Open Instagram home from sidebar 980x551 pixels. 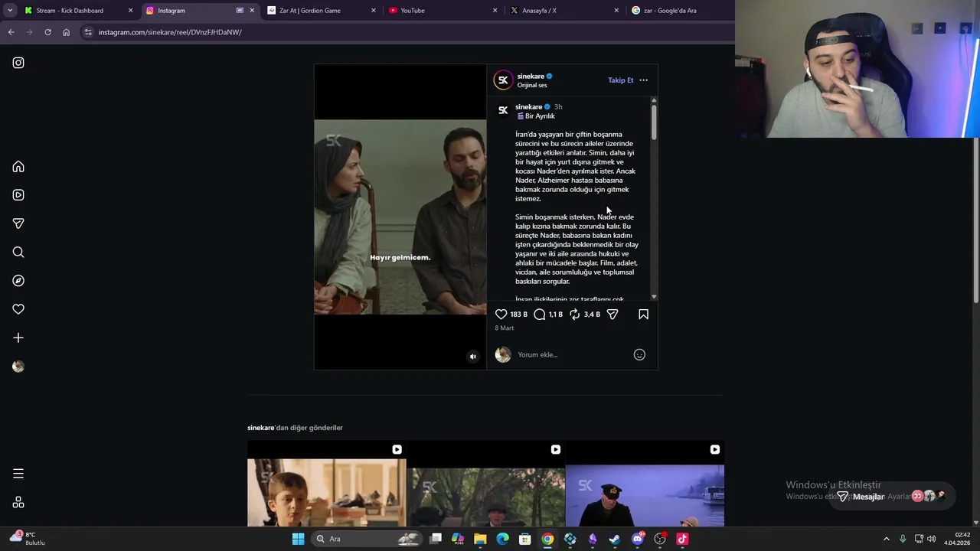click(x=18, y=167)
